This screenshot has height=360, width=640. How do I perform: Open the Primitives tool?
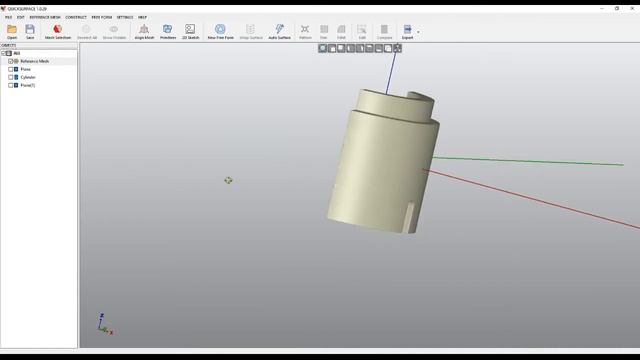pos(168,31)
